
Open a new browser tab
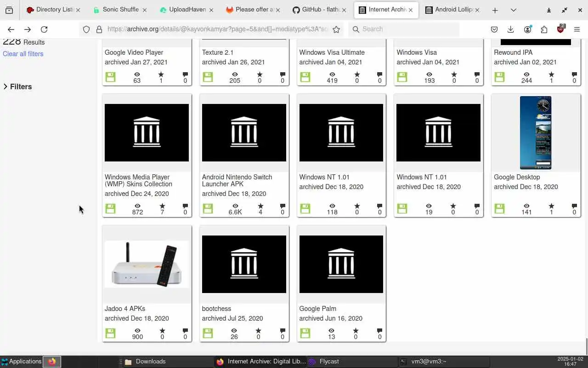pyautogui.click(x=495, y=10)
